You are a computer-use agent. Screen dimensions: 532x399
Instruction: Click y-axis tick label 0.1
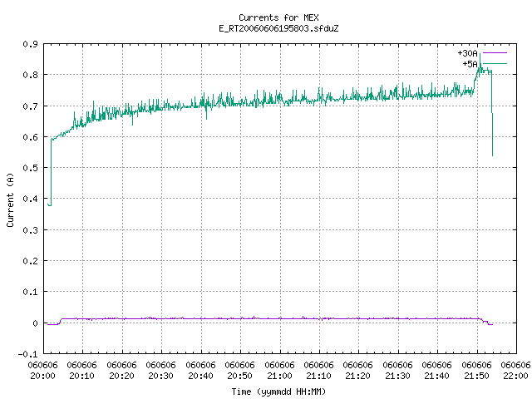pyautogui.click(x=30, y=292)
